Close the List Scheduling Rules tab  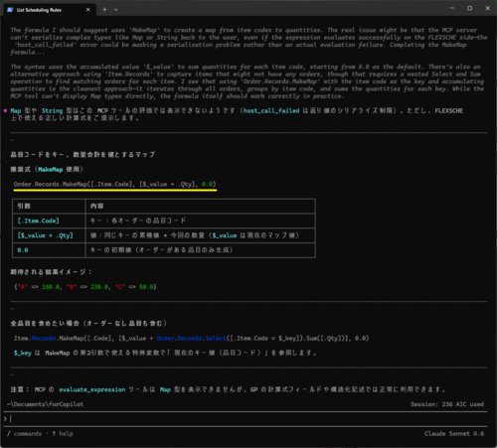click(87, 10)
